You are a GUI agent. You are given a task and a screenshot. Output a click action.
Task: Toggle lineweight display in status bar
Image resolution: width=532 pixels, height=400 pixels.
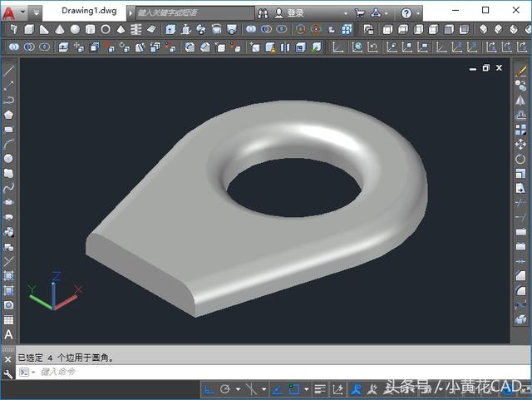[319, 388]
